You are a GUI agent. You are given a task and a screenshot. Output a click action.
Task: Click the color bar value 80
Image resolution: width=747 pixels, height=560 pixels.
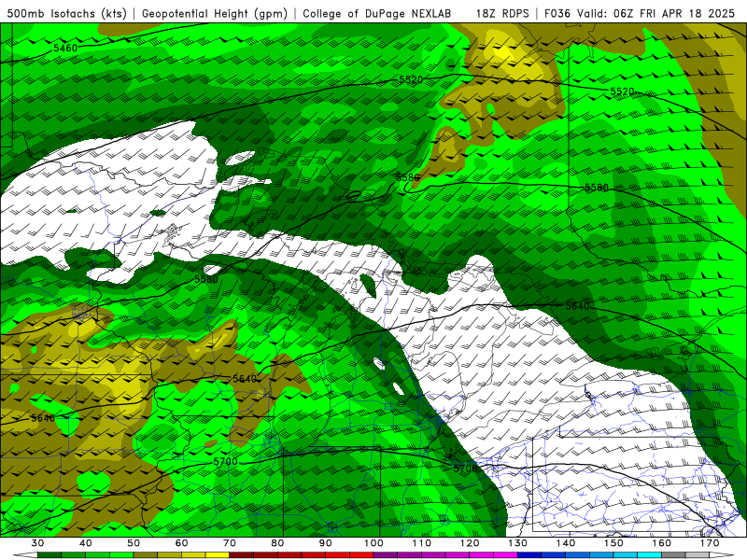coord(277,543)
